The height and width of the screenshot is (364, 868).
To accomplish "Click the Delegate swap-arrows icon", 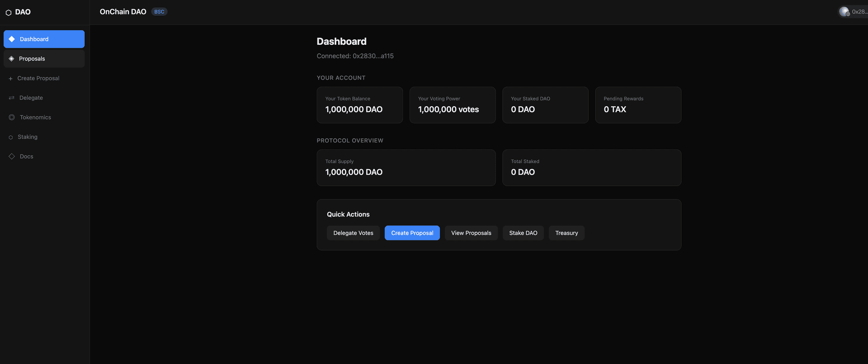I will [12, 98].
